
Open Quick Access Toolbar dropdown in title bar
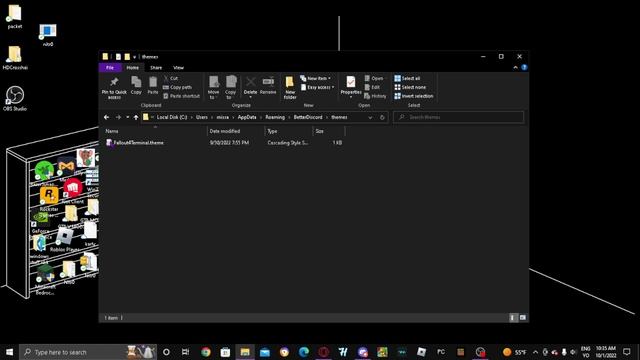134,57
